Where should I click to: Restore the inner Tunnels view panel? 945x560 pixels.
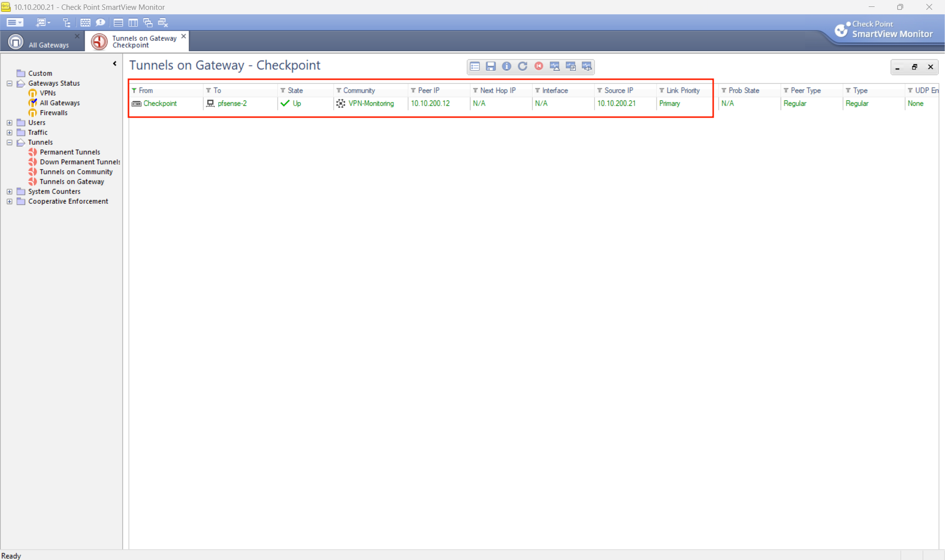click(914, 67)
